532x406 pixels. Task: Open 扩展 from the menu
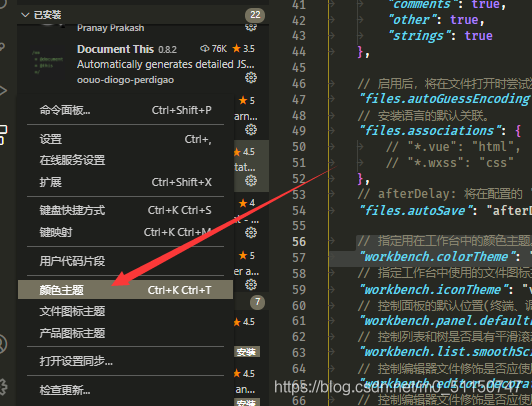point(126,182)
